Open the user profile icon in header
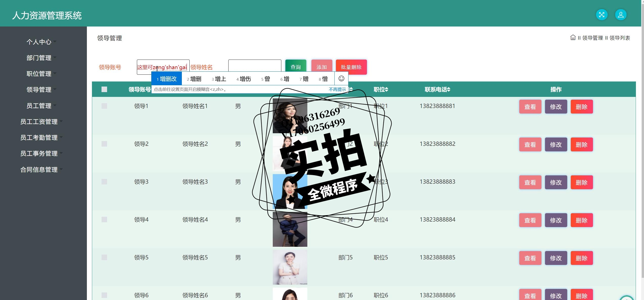This screenshot has height=300, width=644. coord(621,15)
